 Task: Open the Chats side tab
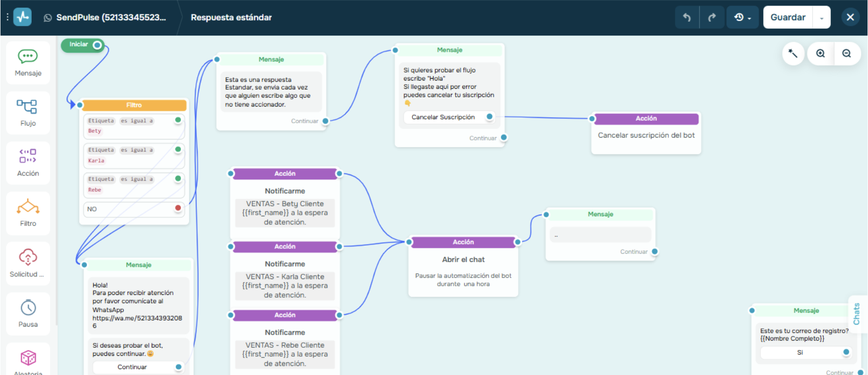(x=856, y=314)
